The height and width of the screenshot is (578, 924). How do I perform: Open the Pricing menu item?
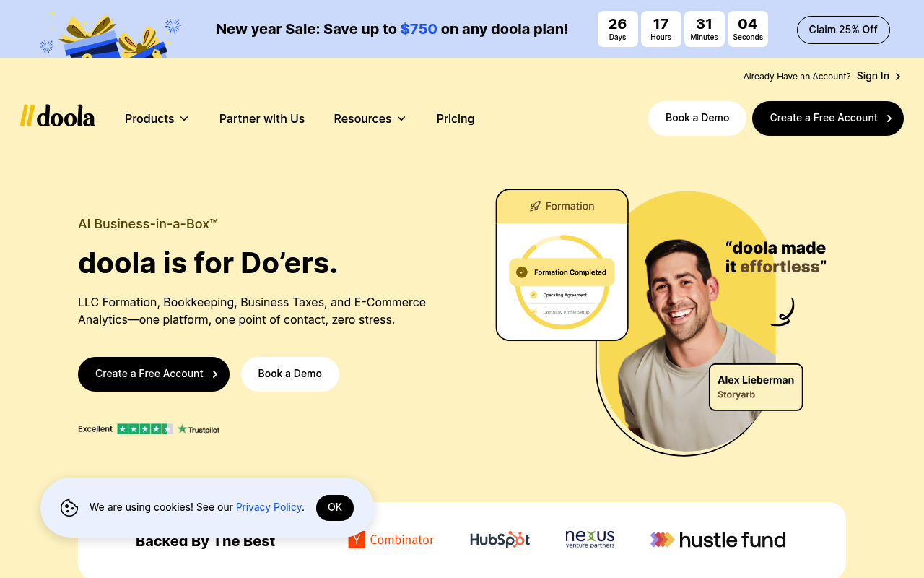pos(456,118)
